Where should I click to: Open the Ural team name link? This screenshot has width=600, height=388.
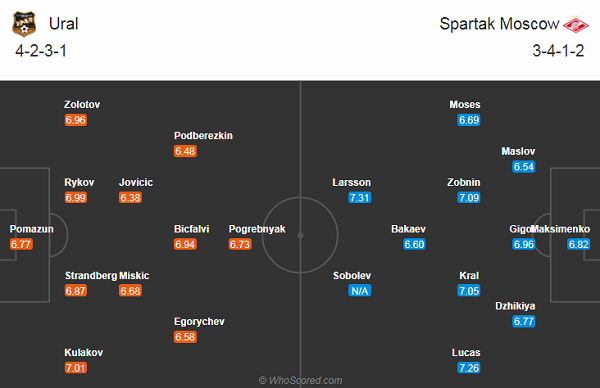64,24
